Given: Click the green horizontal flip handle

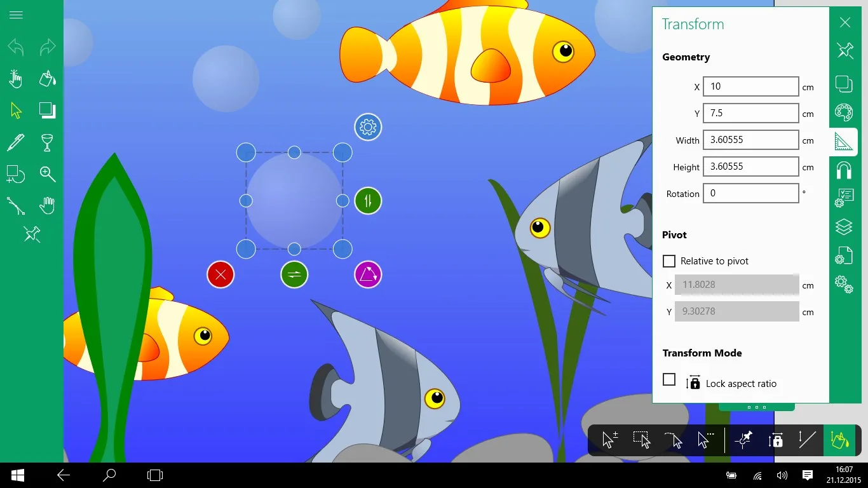Looking at the screenshot, I should (294, 274).
